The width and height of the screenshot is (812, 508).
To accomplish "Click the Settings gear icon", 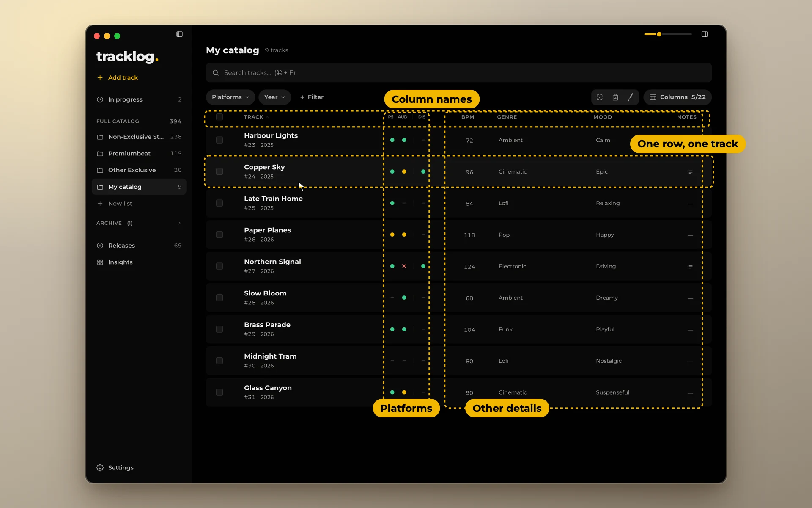I will (100, 468).
